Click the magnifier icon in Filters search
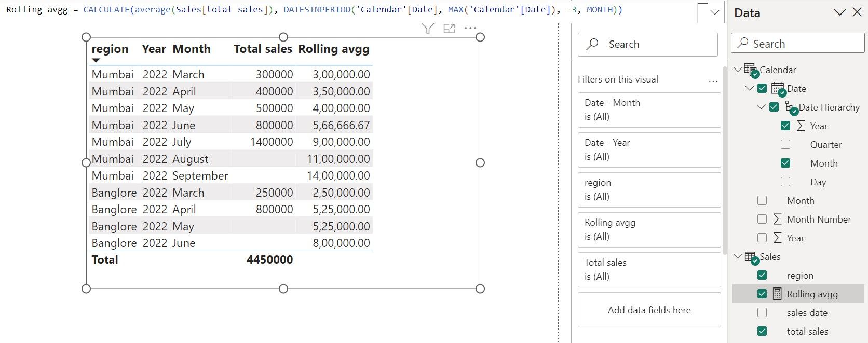The image size is (868, 343). 592,44
